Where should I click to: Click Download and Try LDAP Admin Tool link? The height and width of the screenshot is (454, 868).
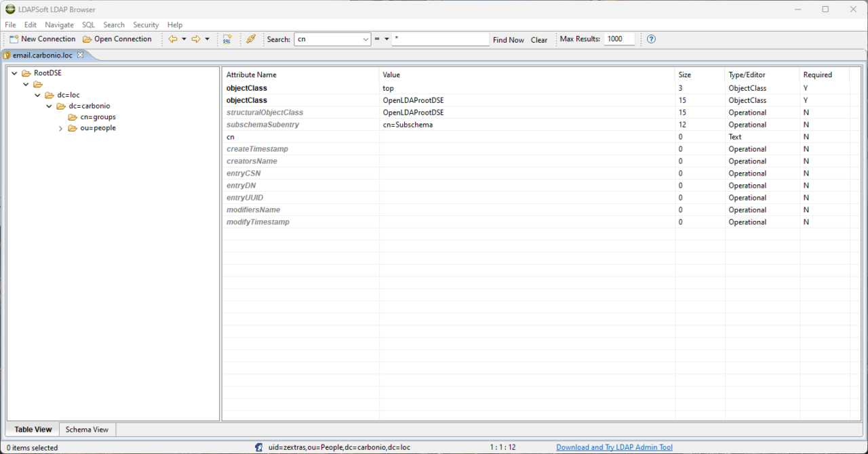click(x=614, y=447)
